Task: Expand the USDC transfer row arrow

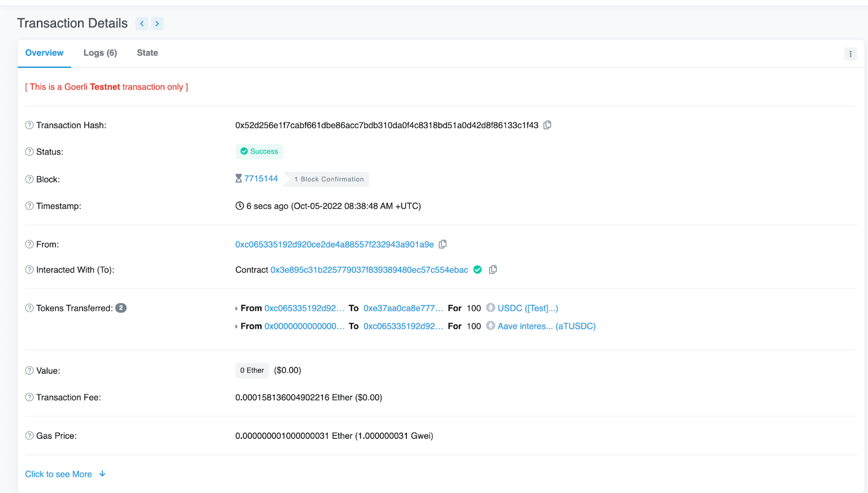Action: (x=237, y=309)
